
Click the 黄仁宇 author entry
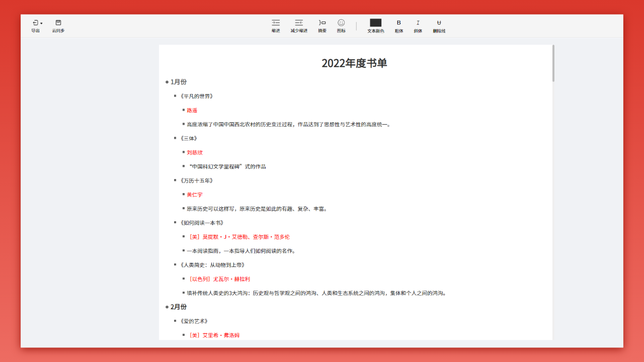click(194, 195)
